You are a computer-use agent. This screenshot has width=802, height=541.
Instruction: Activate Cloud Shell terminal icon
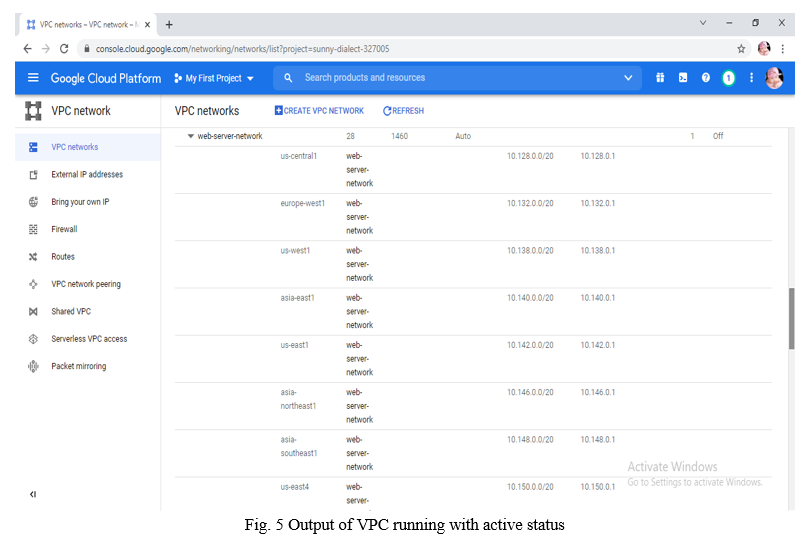pos(683,78)
